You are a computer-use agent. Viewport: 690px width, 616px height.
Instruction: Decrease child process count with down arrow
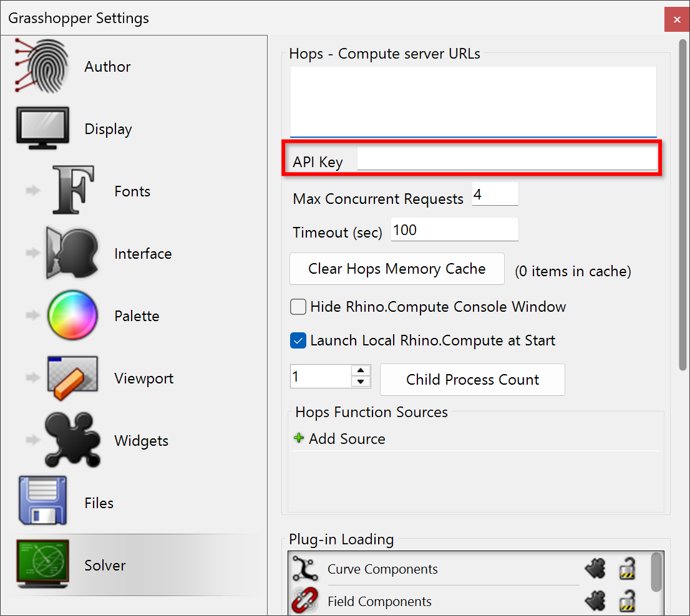(x=361, y=382)
